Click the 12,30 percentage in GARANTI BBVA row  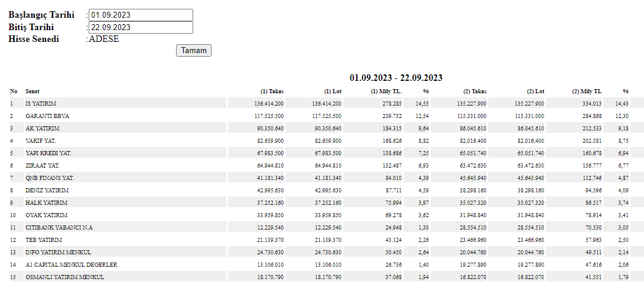(622, 116)
